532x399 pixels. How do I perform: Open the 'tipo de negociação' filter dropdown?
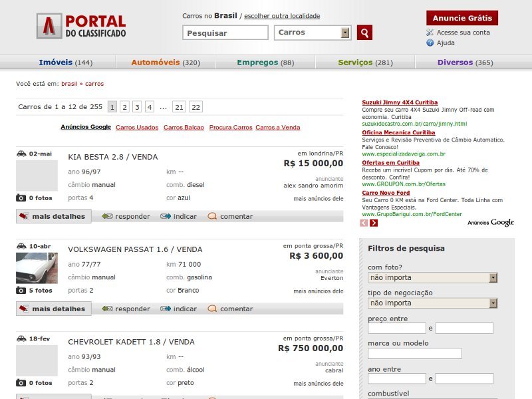433,303
